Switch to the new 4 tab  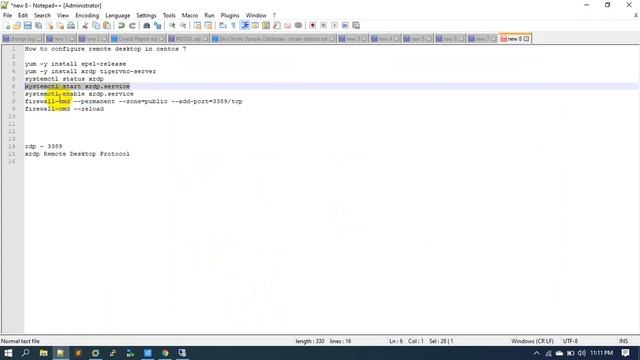pyautogui.click(x=385, y=39)
